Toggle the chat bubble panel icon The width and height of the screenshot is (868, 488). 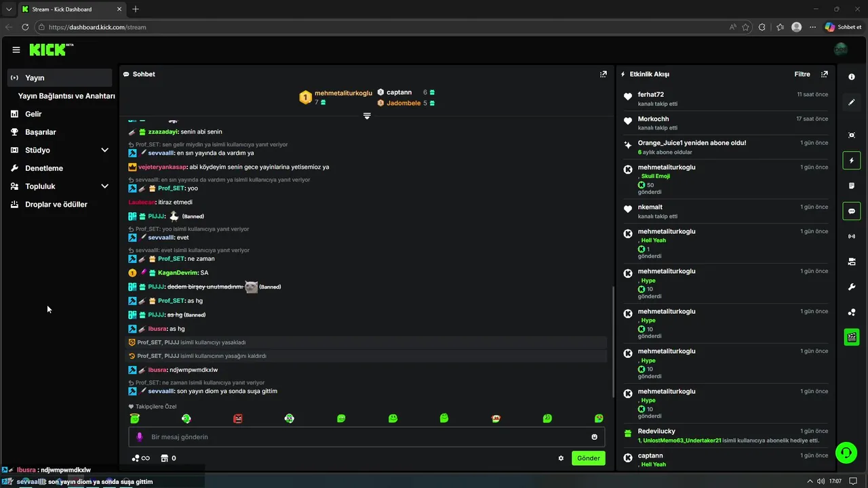(852, 211)
